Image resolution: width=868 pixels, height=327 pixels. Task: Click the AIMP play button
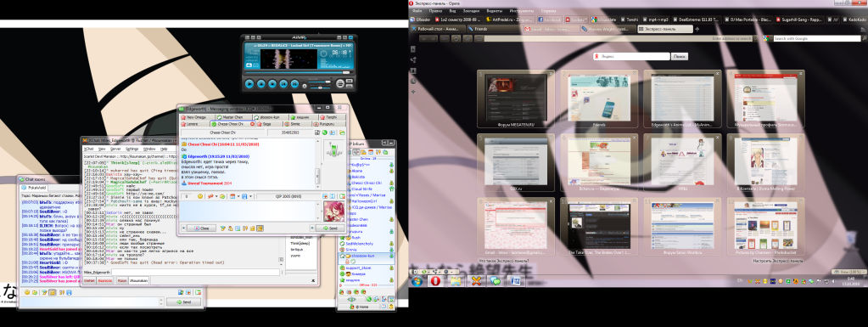pos(249,84)
